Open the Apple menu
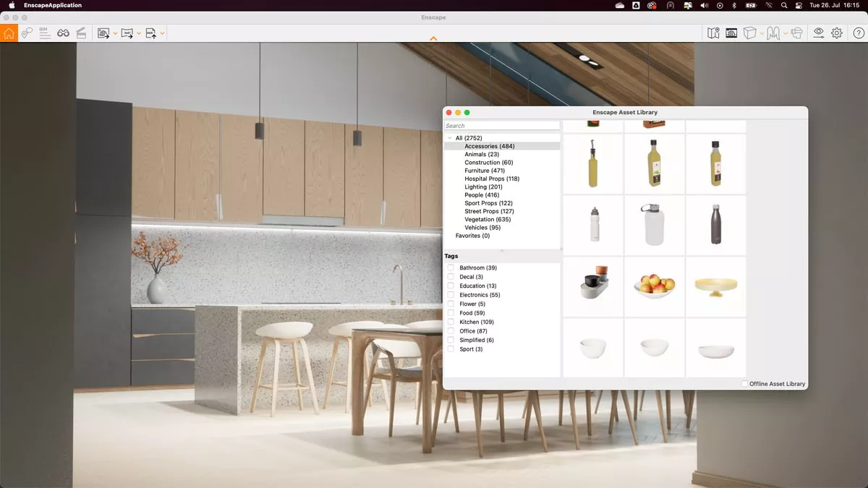 [11, 5]
